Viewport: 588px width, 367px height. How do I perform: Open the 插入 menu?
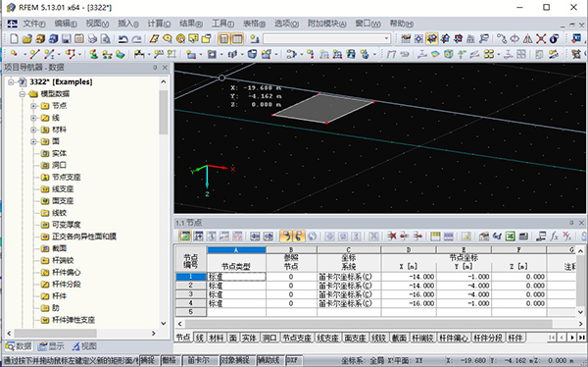point(128,24)
